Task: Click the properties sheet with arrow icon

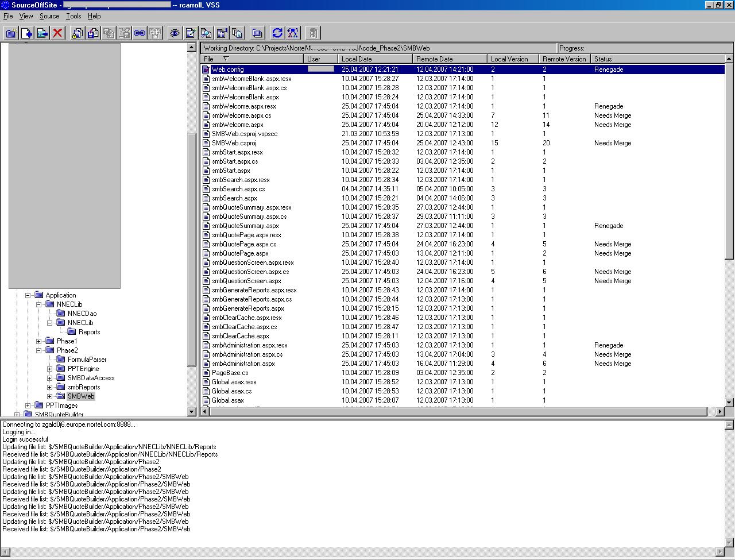Action: [x=222, y=33]
